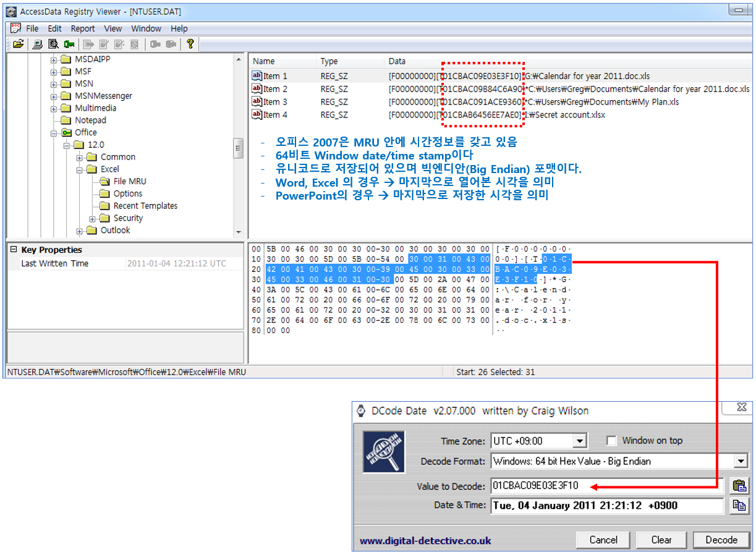756x555 pixels.
Task: Select the MSF tree item
Action: [83, 72]
